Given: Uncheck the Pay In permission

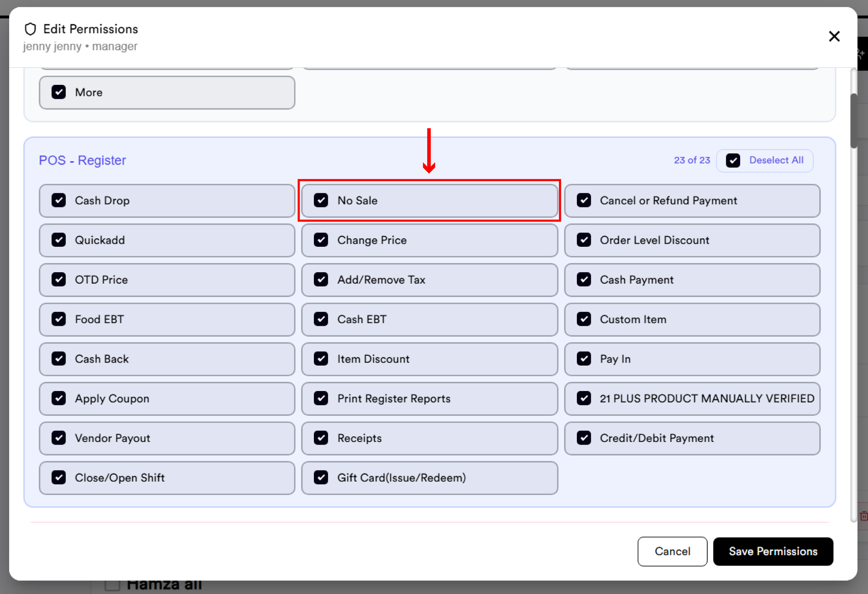Looking at the screenshot, I should pyautogui.click(x=584, y=359).
